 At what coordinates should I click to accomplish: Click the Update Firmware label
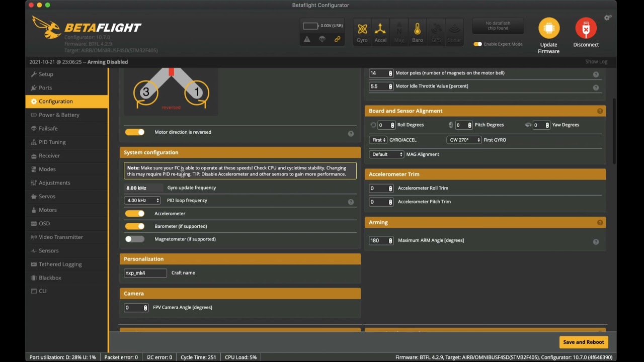(x=548, y=48)
